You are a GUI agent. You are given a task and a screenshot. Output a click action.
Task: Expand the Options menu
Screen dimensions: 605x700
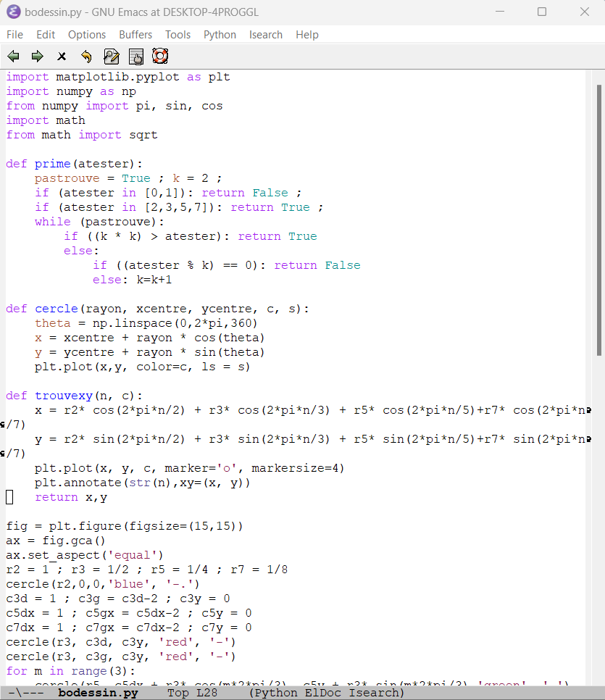tap(87, 35)
